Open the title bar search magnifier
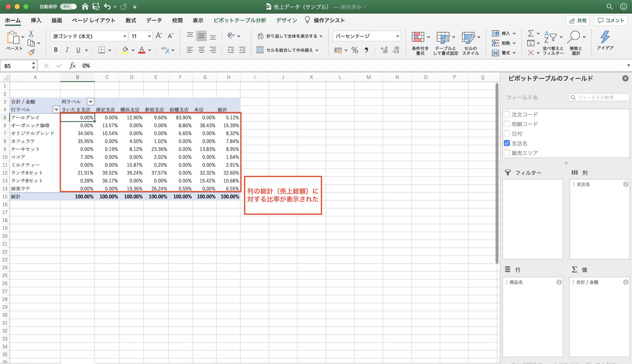The image size is (632, 364). point(610,6)
